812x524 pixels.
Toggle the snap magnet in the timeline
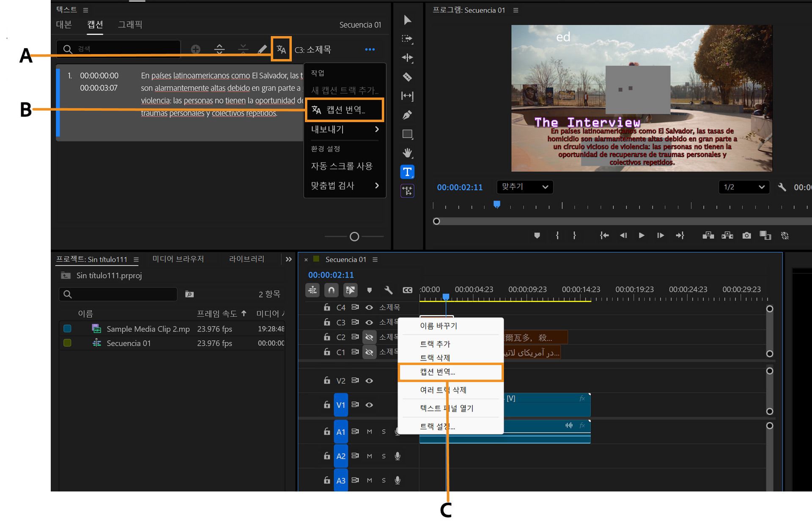pos(332,290)
